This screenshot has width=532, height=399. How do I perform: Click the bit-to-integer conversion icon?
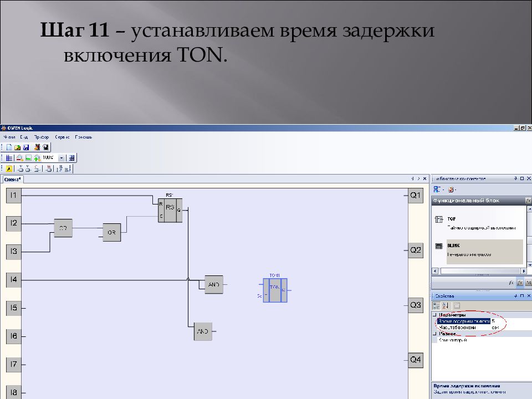click(x=68, y=168)
